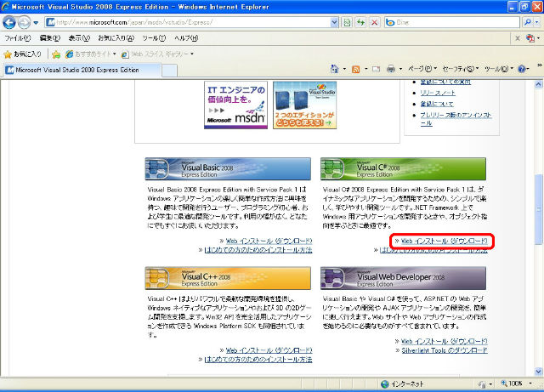544x392 pixels.
Task: Click the toolbar add-on icon beside the X
Action: coord(530,38)
